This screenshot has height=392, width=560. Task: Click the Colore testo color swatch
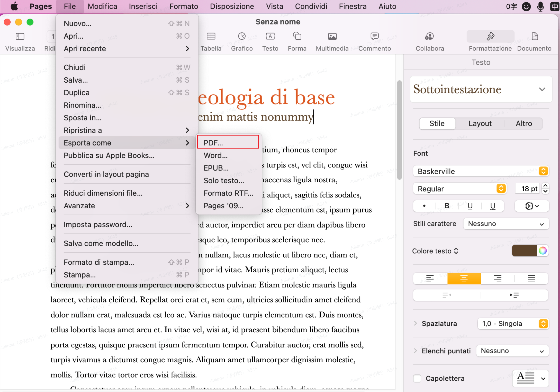[x=525, y=250]
